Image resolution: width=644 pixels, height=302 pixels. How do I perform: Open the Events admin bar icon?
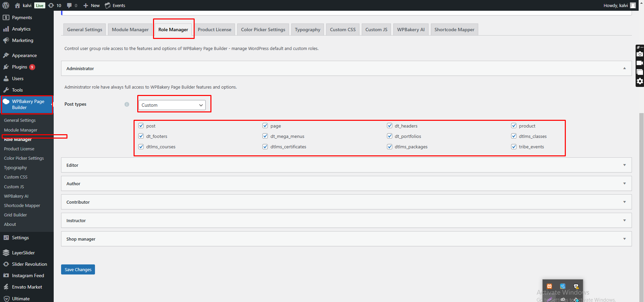108,5
